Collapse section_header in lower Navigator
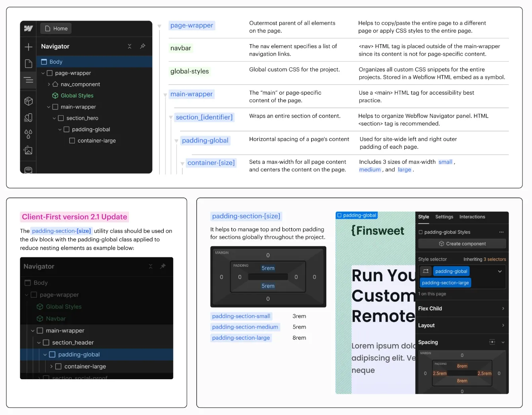Image resolution: width=532 pixels, height=415 pixels. coord(39,343)
